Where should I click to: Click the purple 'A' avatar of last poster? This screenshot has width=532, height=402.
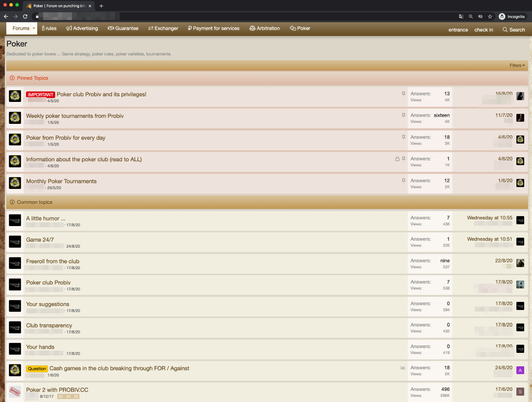[520, 370]
